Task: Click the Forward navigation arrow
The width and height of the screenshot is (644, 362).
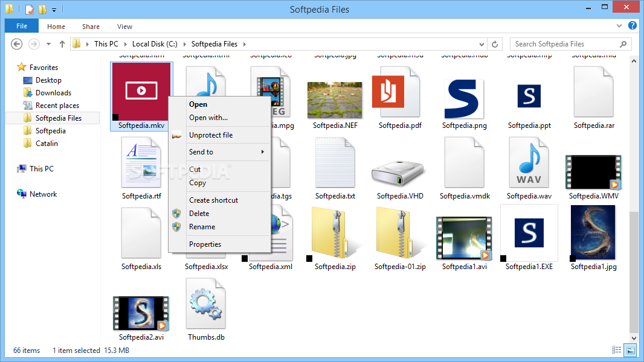Action: tap(34, 44)
